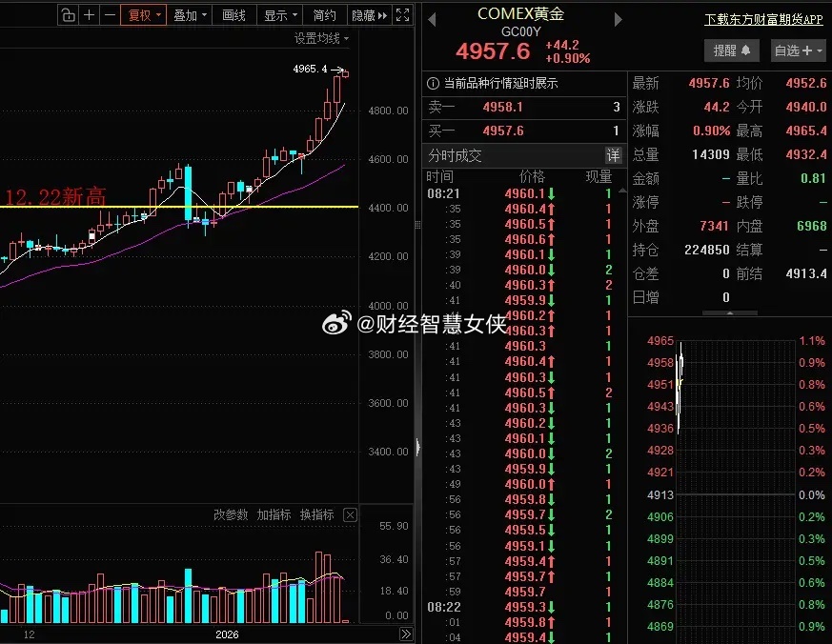The image size is (832, 644).
Task: Click the 买一 bid row 4957.6
Action: pos(524,131)
